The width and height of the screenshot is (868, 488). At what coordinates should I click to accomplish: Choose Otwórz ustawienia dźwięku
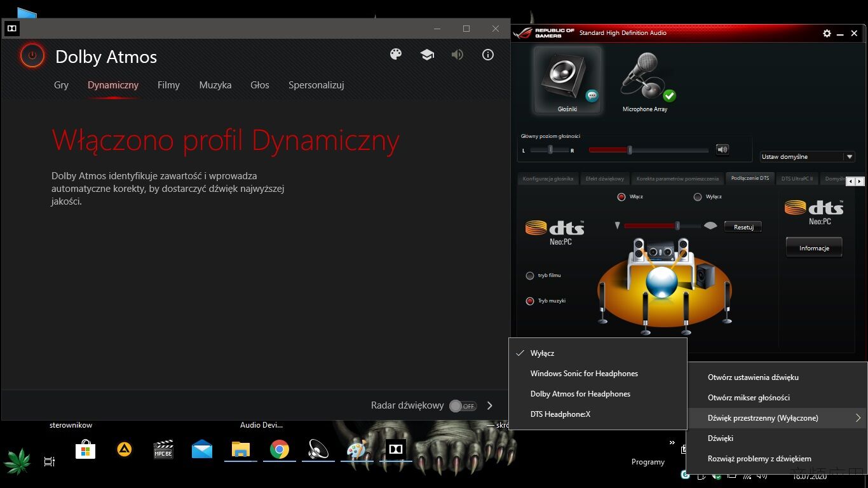click(777, 377)
